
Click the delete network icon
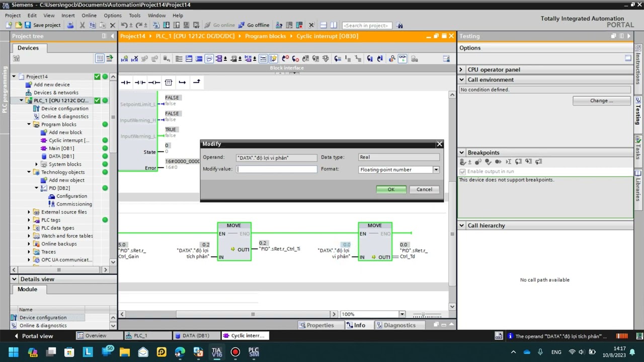click(134, 59)
